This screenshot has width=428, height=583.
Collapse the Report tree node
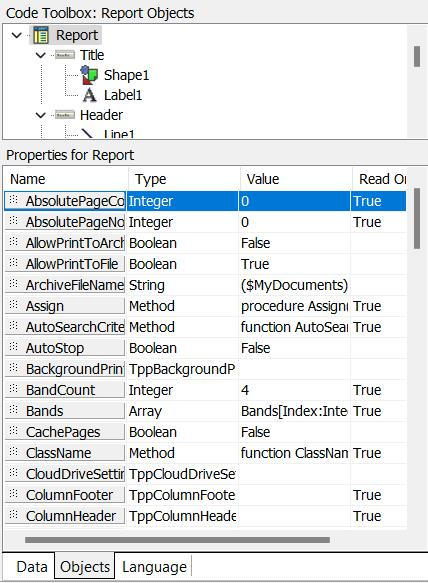pos(17,36)
